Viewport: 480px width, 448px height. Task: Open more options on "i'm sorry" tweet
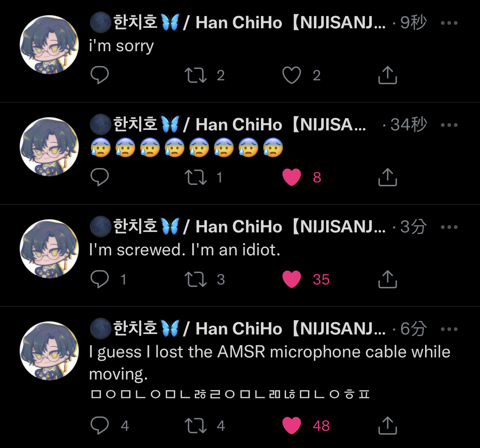[449, 23]
